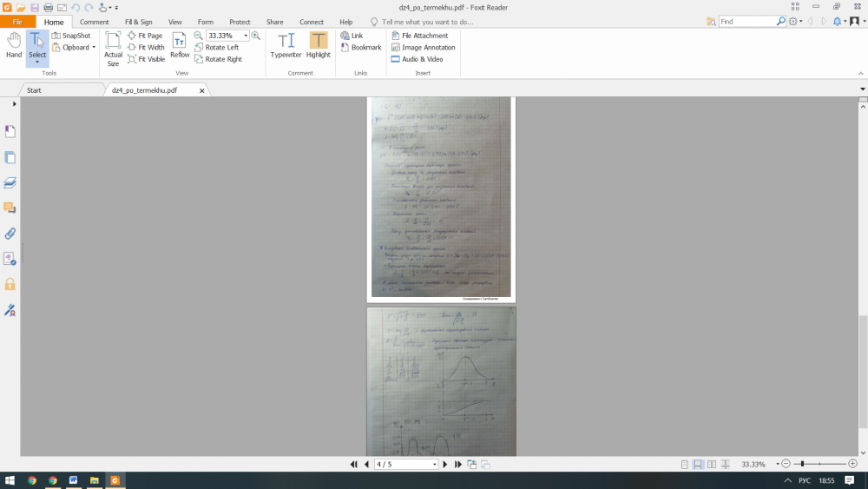This screenshot has width=868, height=489.
Task: Insert an Image Annotation
Action: pyautogui.click(x=423, y=48)
